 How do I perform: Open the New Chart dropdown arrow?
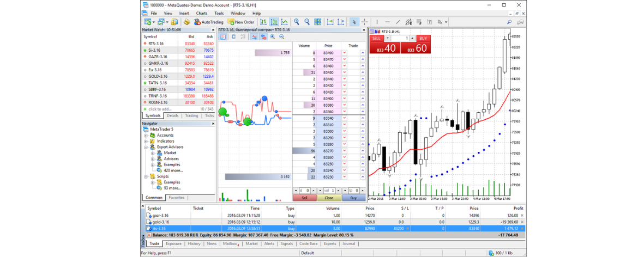point(154,22)
